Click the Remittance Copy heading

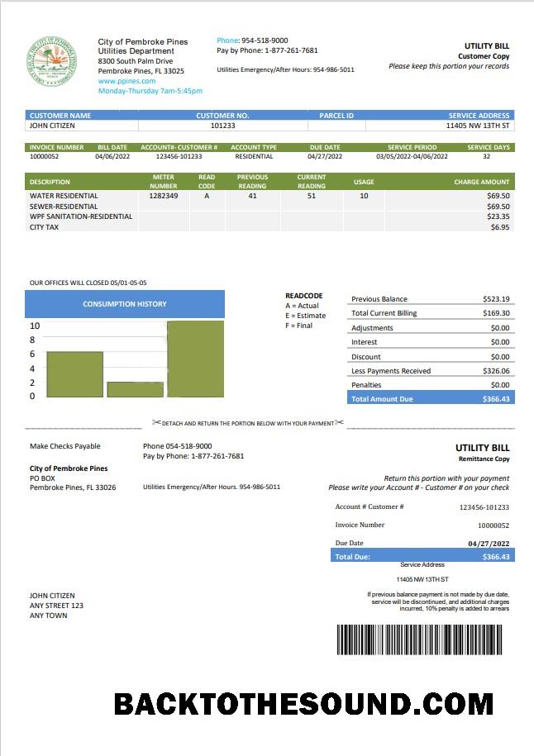click(484, 459)
